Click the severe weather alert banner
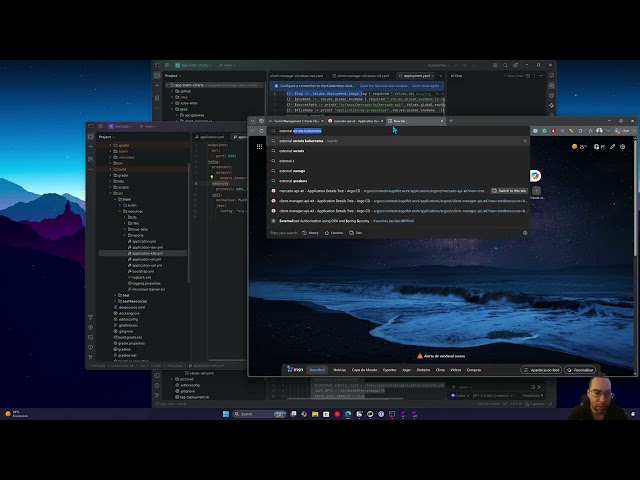The image size is (640, 480). point(441,356)
